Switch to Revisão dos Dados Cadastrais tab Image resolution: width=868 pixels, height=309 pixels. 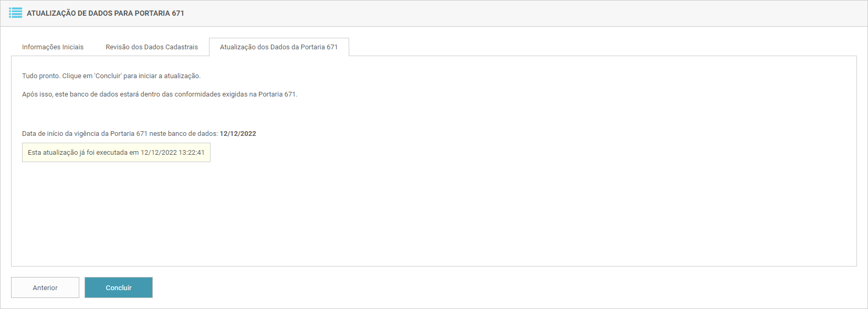pyautogui.click(x=152, y=47)
